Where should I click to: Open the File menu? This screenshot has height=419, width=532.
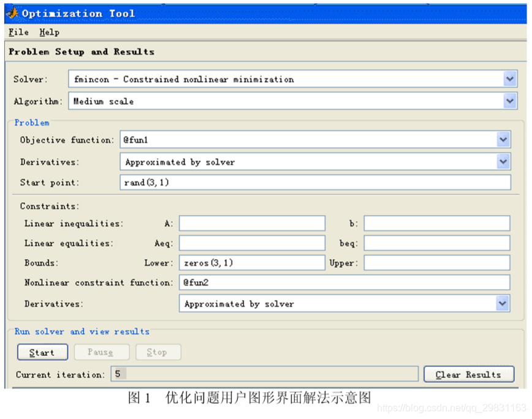18,32
